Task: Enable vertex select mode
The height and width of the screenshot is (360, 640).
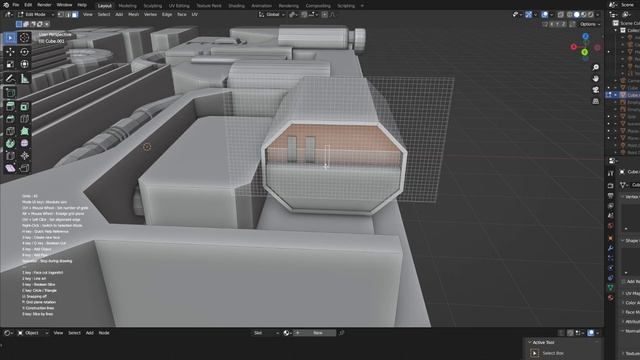Action: [x=61, y=14]
